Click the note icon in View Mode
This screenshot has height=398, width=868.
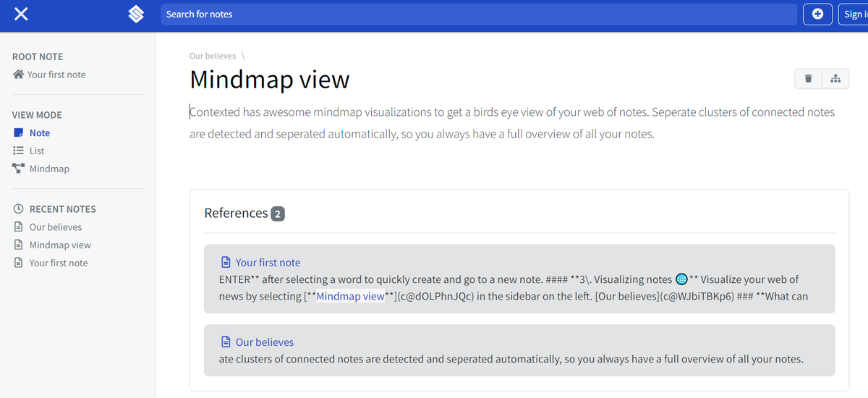click(x=18, y=133)
